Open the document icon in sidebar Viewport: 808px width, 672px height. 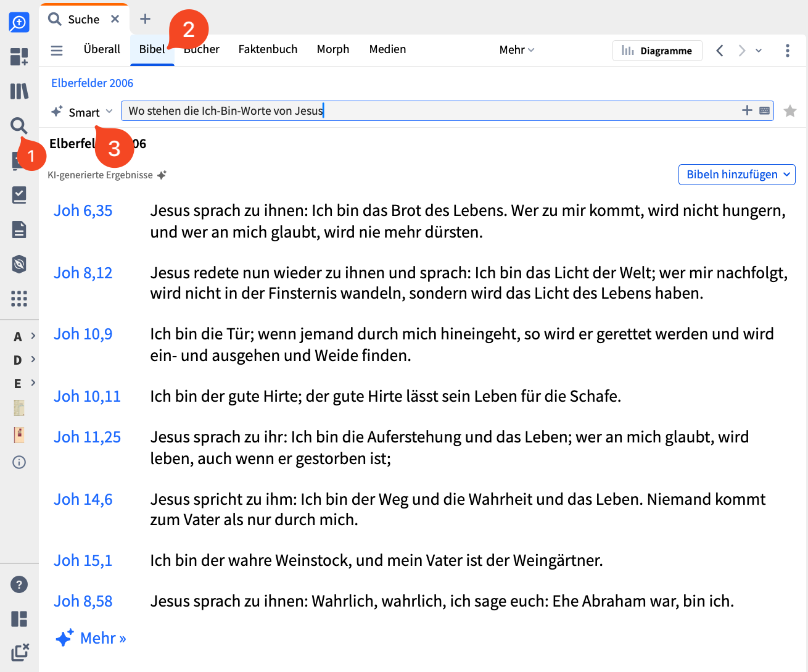19,230
